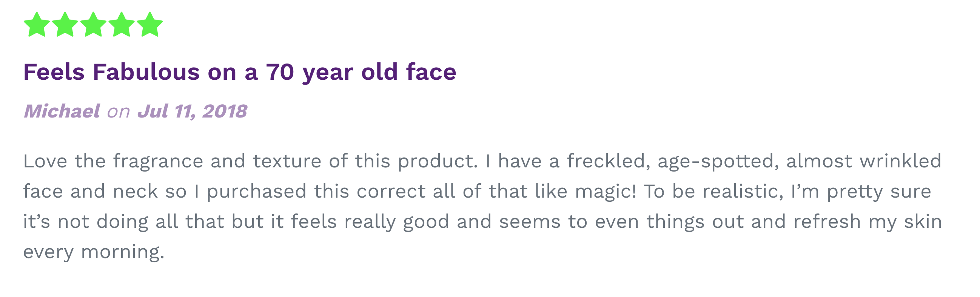Click the review date Jul 11, 2018
The image size is (980, 297).
[x=192, y=111]
